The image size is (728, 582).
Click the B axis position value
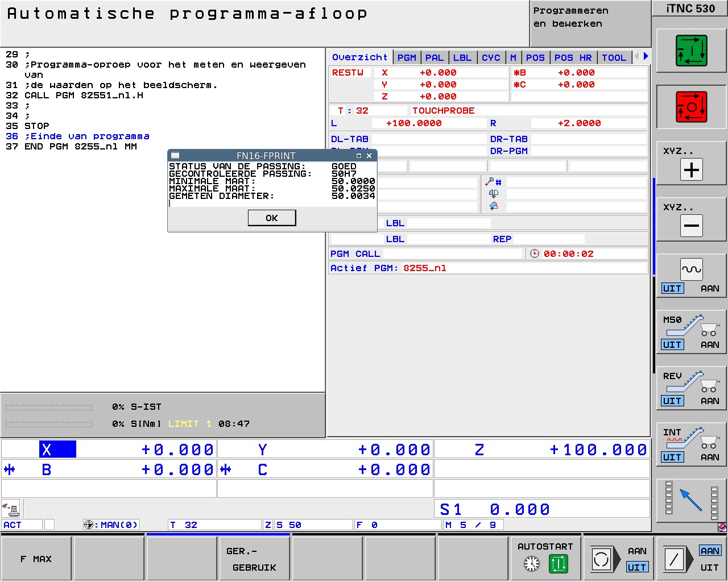pos(177,469)
